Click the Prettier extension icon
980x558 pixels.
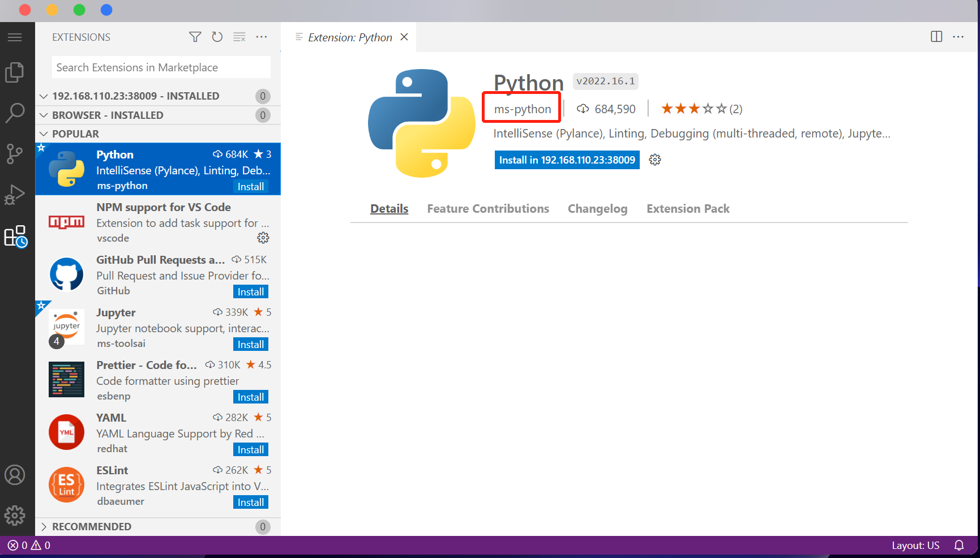[66, 379]
